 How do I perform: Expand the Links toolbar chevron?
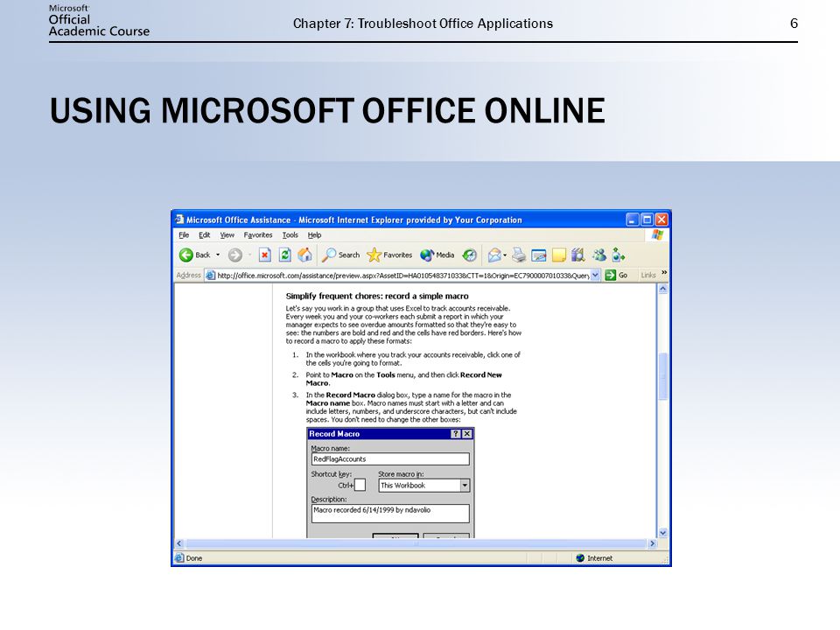pyautogui.click(x=664, y=273)
